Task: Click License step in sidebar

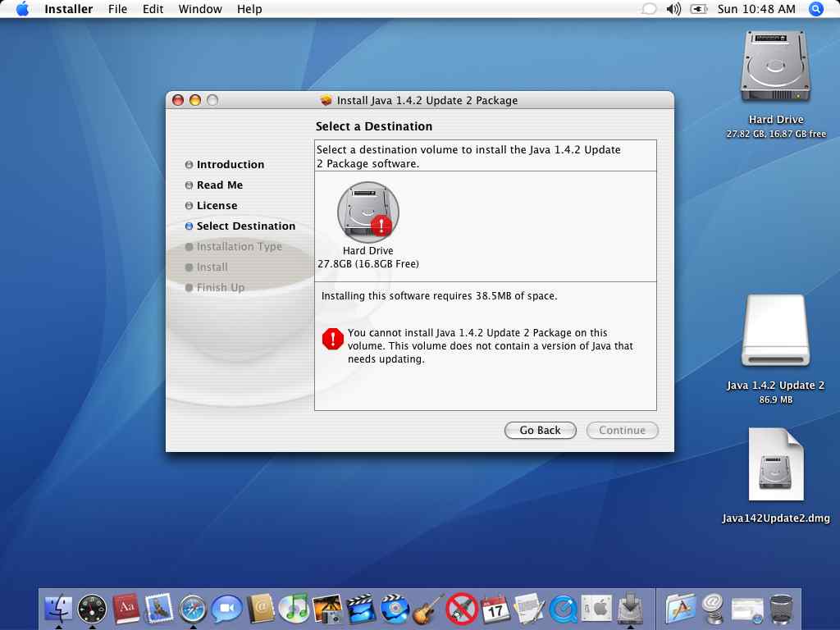Action: [217, 205]
